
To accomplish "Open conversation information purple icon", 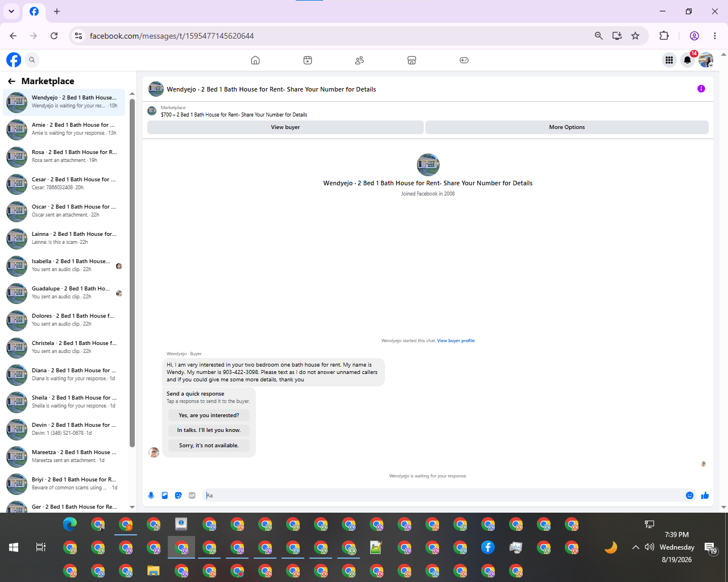I will coord(701,89).
